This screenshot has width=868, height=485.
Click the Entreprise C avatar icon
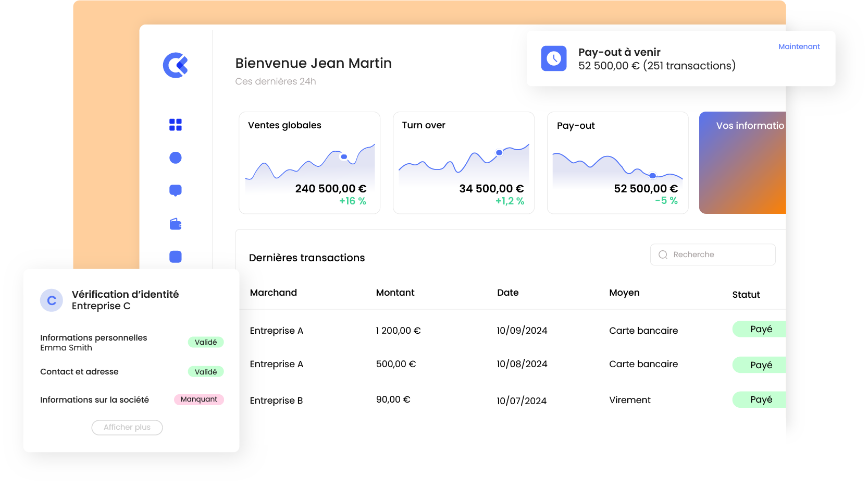coord(52,300)
